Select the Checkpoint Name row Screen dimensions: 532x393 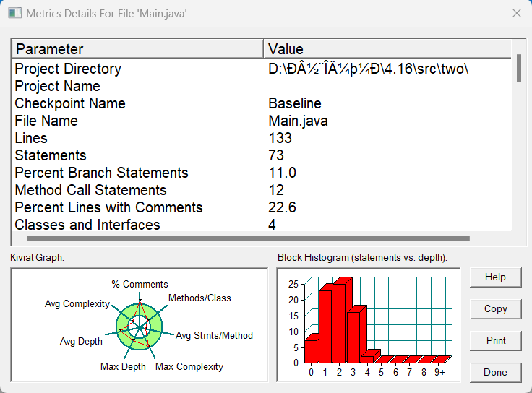(262, 103)
